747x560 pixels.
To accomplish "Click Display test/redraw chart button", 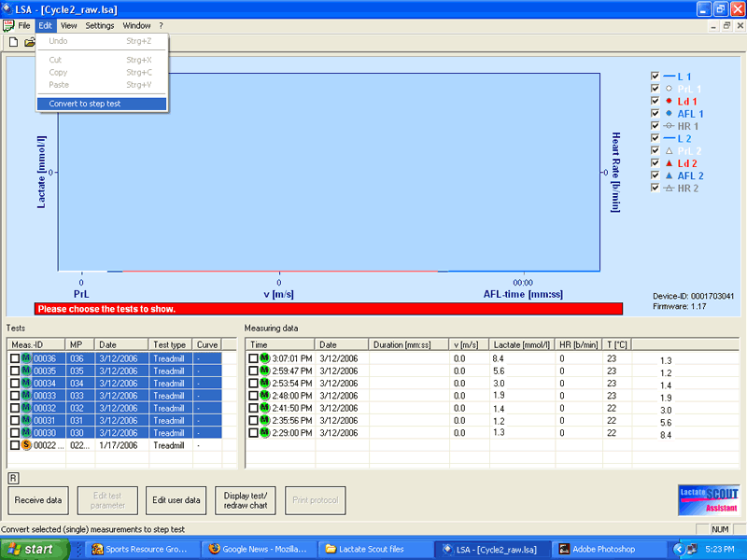I will point(246,500).
